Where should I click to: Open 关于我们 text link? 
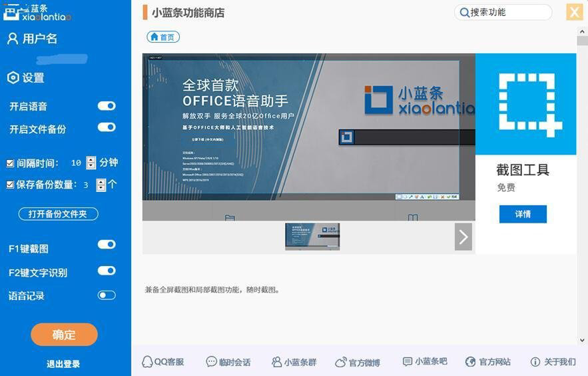coord(560,362)
